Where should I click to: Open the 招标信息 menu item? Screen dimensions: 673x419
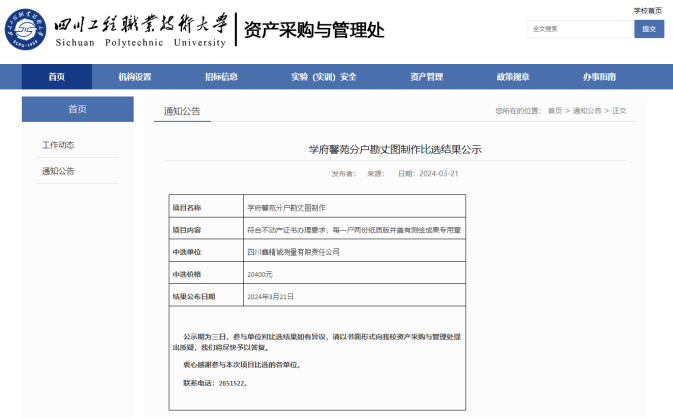[221, 77]
